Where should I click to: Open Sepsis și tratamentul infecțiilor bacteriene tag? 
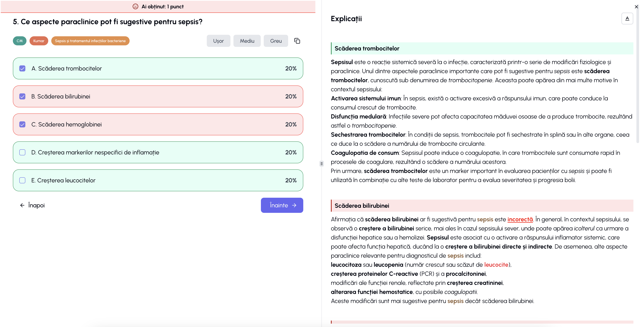(x=90, y=41)
